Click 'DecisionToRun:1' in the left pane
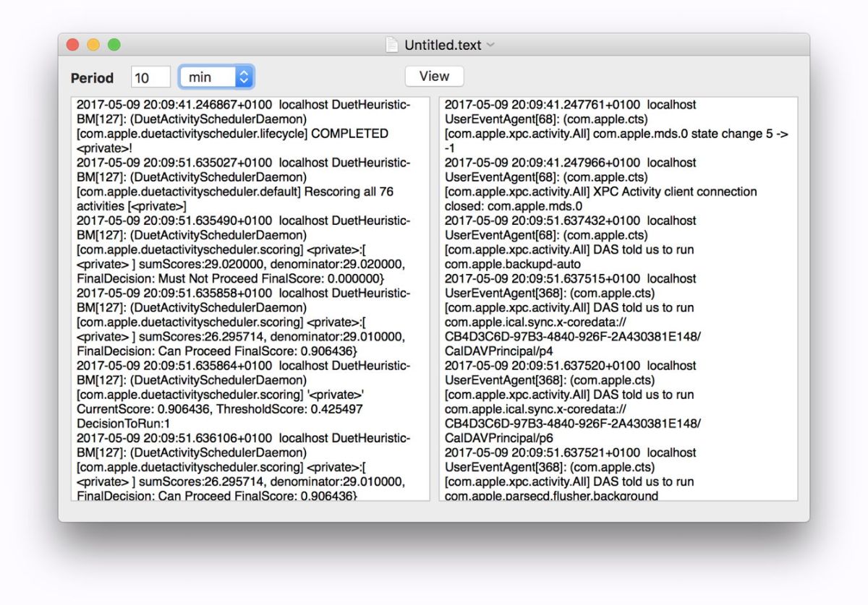 point(122,424)
